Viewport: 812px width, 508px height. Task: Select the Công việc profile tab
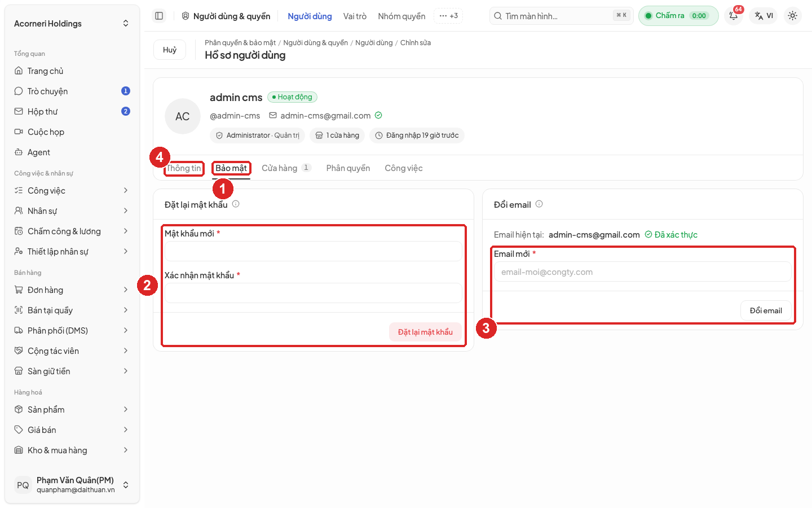point(404,168)
